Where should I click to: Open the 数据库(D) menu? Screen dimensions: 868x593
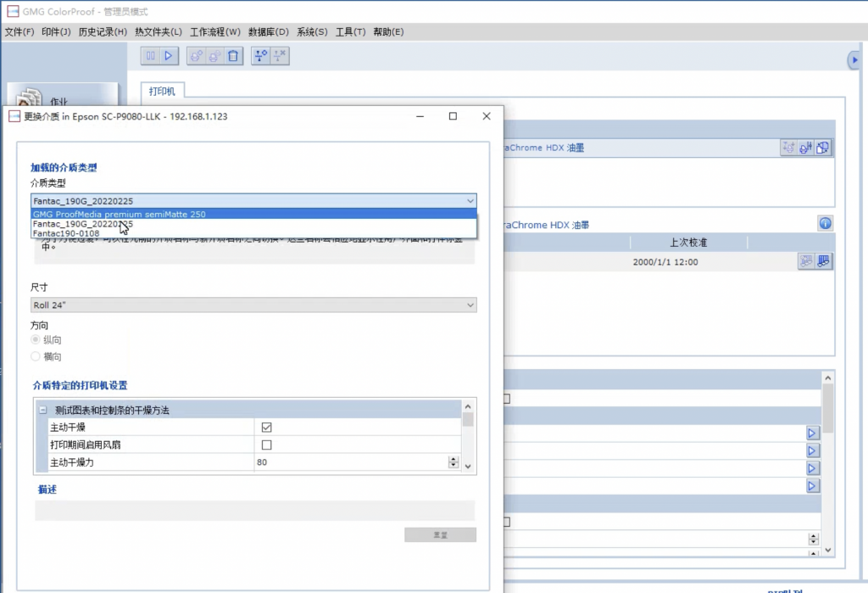tap(269, 31)
